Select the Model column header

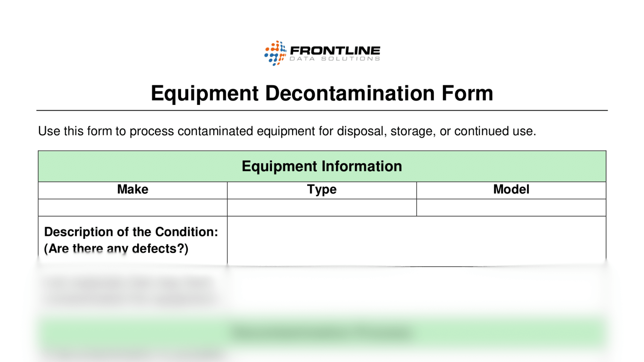coord(511,190)
